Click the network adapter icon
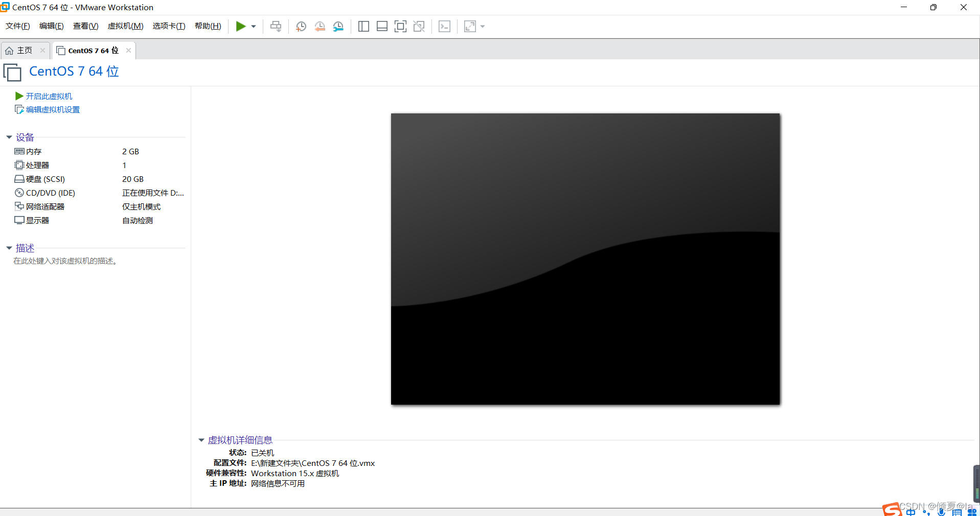 (19, 206)
